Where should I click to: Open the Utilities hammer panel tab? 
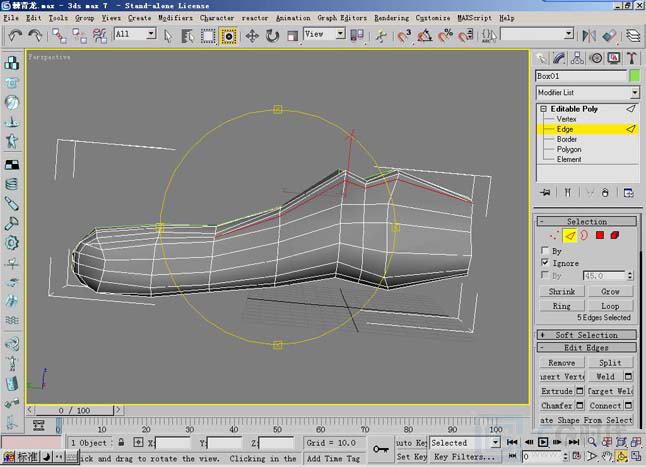pos(632,58)
